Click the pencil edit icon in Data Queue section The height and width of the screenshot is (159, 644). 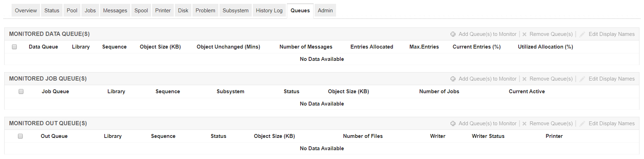click(582, 34)
